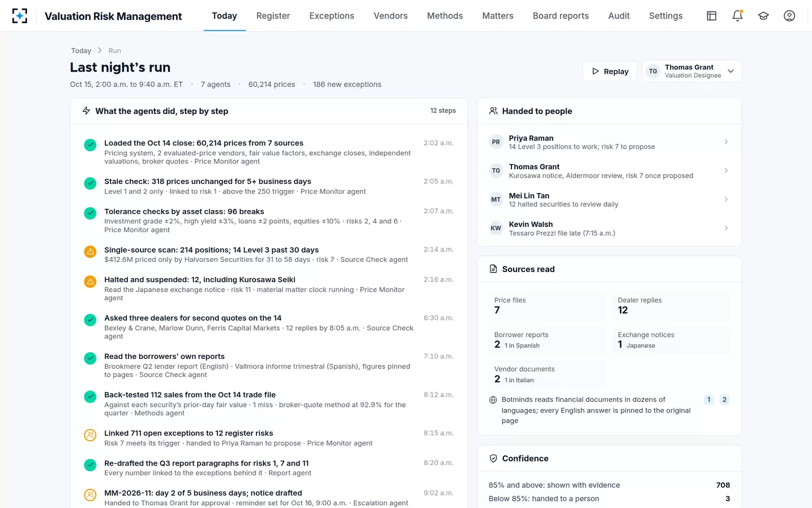Click the Valuation Risk Management logo icon
Image resolution: width=812 pixels, height=508 pixels.
20,16
